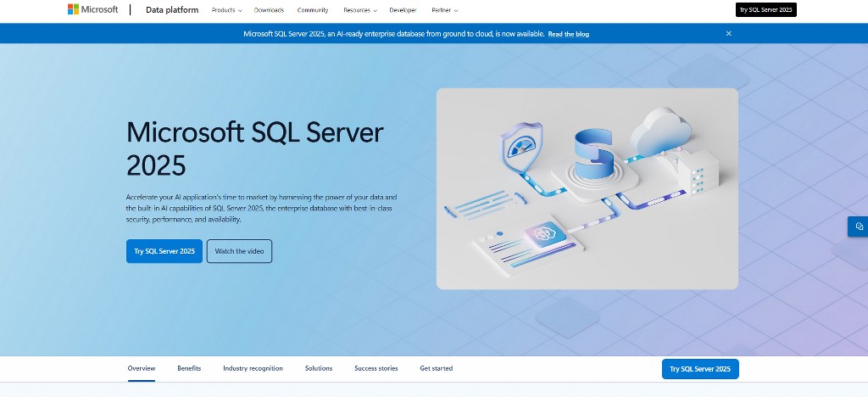This screenshot has width=868, height=397.
Task: Click the SQL Server 2025 hero illustration
Action: 587,189
